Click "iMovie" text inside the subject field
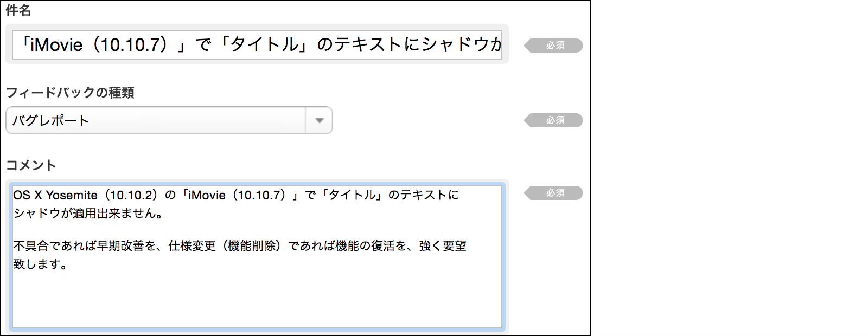The width and height of the screenshot is (868, 336). (x=56, y=44)
